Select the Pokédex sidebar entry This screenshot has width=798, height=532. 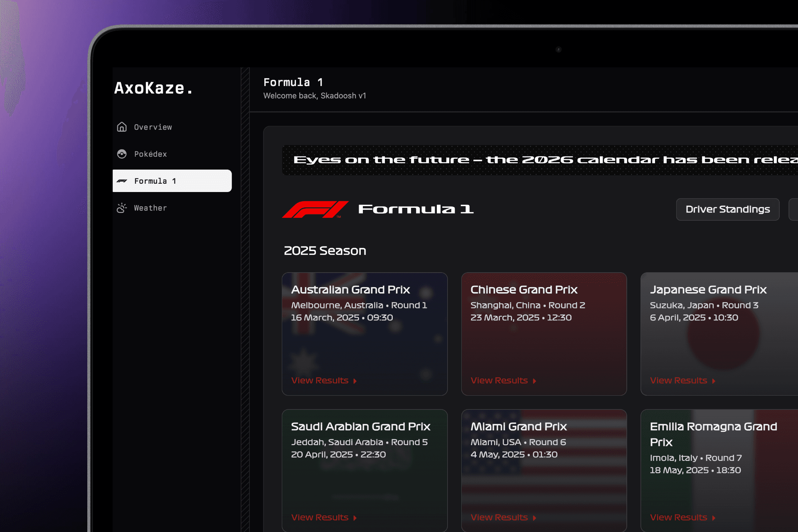(x=150, y=154)
